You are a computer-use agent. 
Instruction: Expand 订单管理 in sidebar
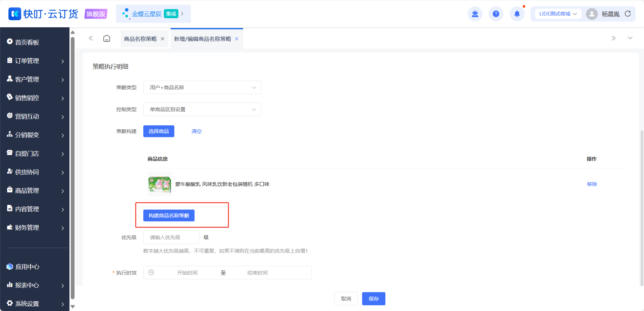click(x=35, y=61)
